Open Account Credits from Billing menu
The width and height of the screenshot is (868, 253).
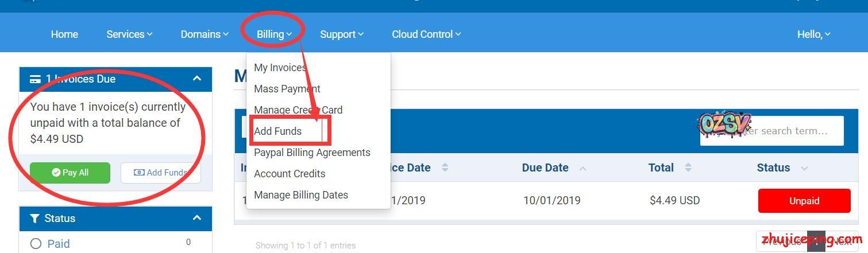click(x=290, y=174)
